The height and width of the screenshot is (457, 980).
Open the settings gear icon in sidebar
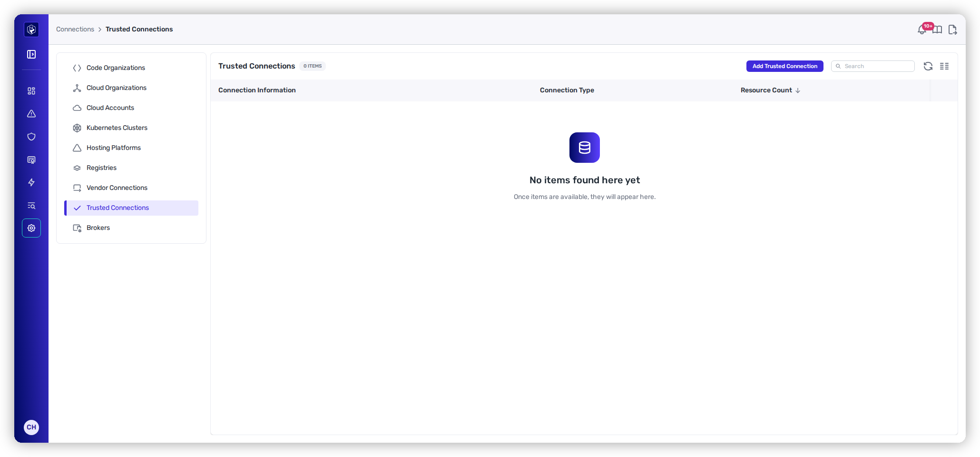pyautogui.click(x=31, y=228)
